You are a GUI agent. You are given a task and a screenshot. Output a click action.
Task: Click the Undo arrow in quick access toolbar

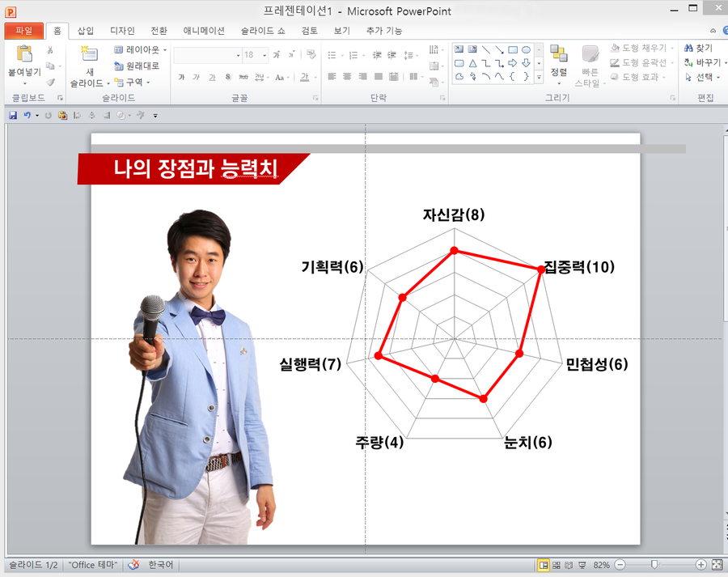27,116
